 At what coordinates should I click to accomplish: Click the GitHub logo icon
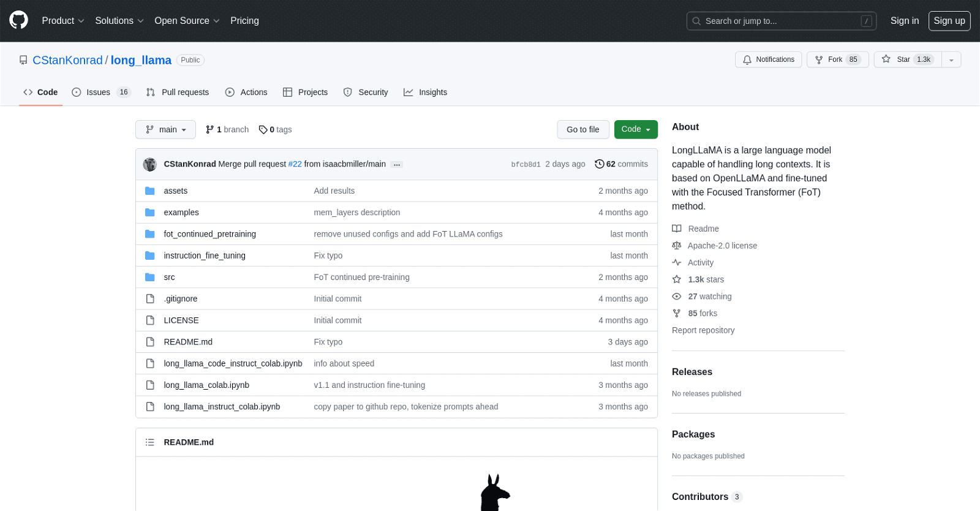[x=18, y=20]
